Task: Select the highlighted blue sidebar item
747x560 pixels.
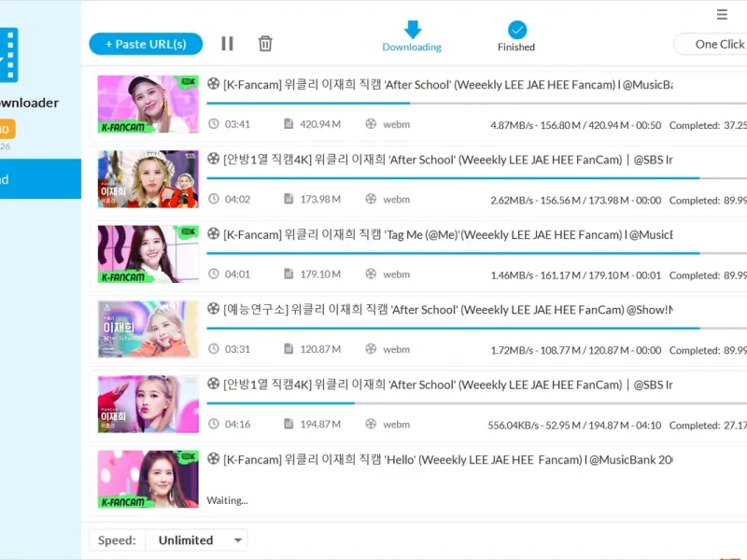Action: [40, 179]
